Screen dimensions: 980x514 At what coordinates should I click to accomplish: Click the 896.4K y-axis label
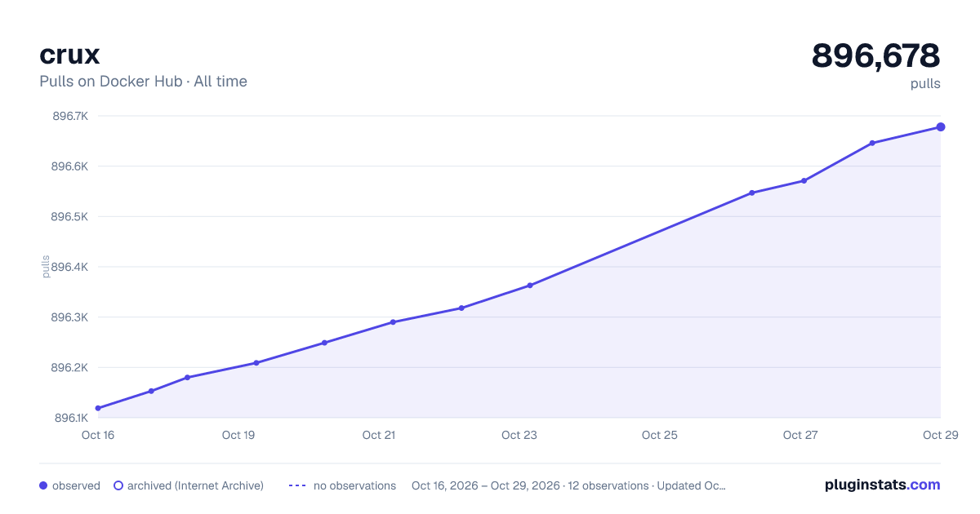pos(70,267)
